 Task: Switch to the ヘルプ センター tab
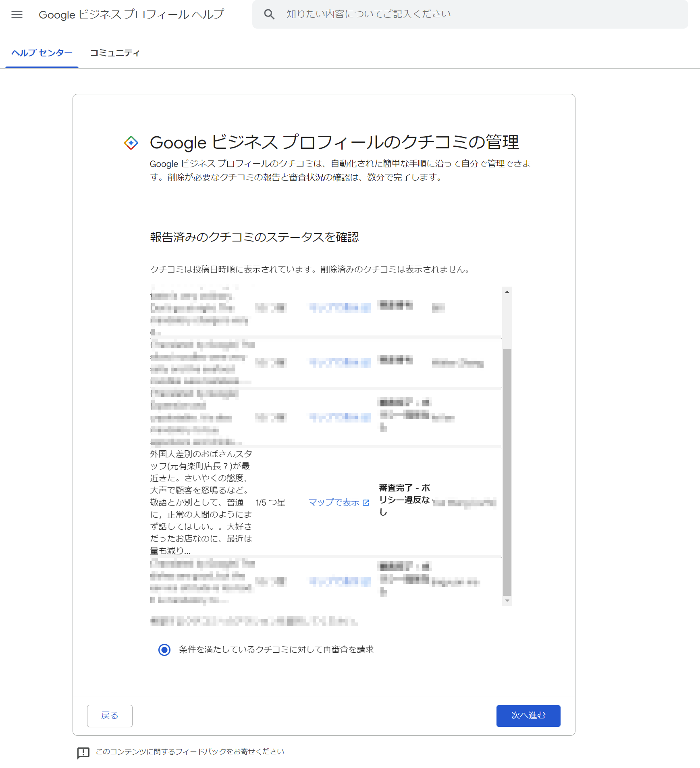pos(42,53)
